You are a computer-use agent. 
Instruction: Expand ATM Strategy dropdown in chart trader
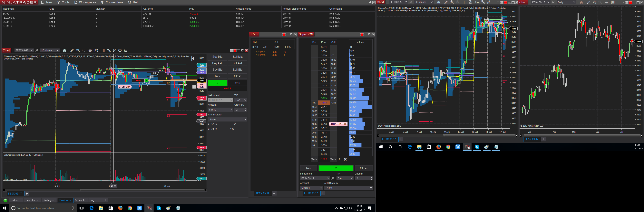point(228,120)
